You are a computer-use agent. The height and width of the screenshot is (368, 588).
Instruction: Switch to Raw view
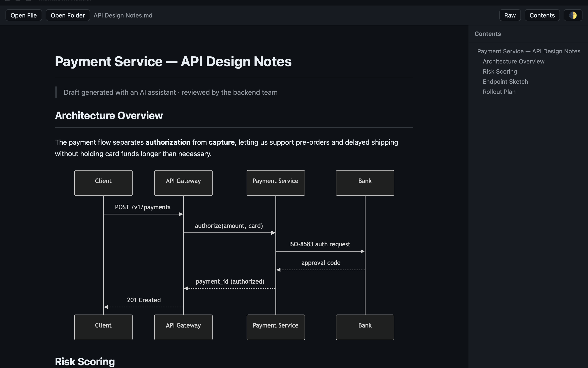(x=510, y=15)
